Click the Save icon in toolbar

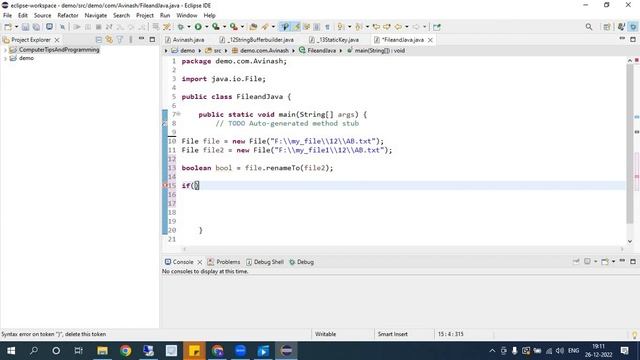pyautogui.click(x=25, y=27)
